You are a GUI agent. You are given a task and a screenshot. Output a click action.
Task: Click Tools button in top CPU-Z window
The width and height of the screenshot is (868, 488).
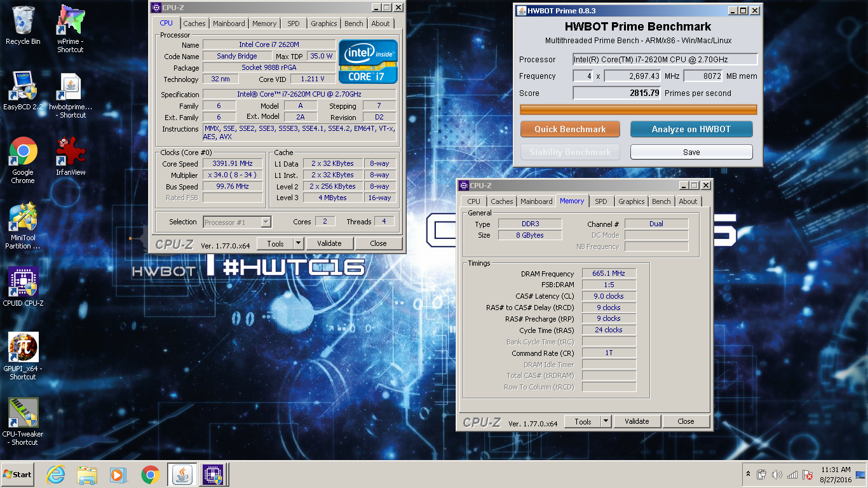coord(275,243)
